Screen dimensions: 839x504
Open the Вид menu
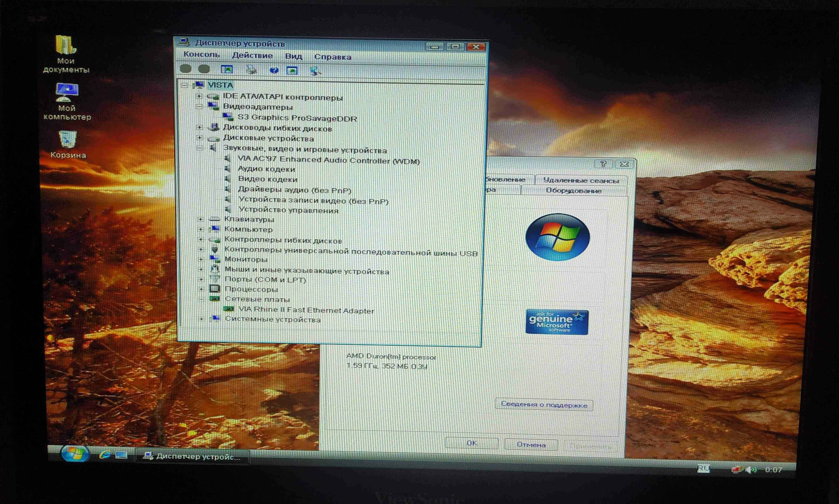293,56
